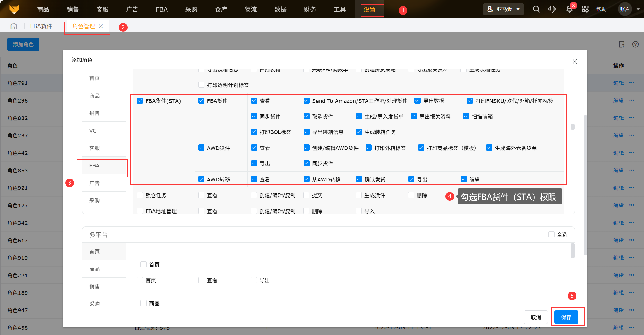The height and width of the screenshot is (335, 644).
Task: Open more actions for 角色791 row
Action: pyautogui.click(x=631, y=83)
